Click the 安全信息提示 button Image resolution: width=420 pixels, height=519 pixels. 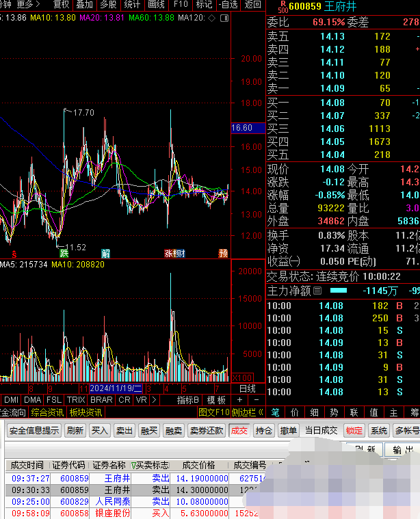click(x=34, y=431)
